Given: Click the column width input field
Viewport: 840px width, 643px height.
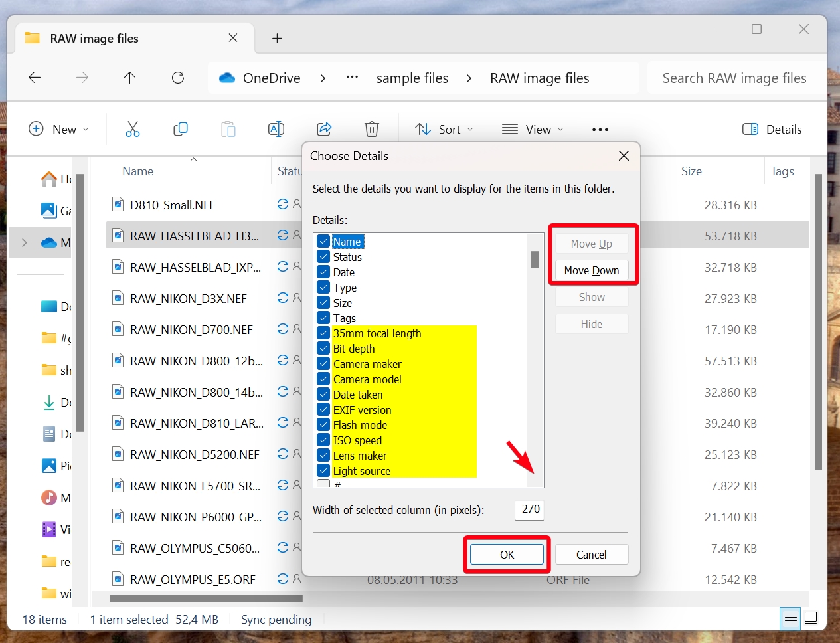Looking at the screenshot, I should point(529,510).
